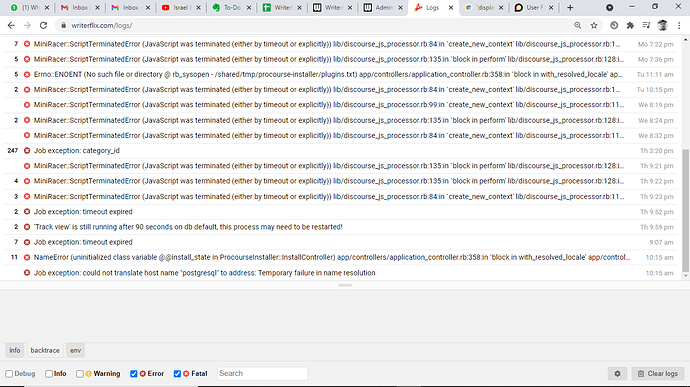Uncheck the Error log filter checkbox
The height and width of the screenshot is (387, 690).
(x=134, y=374)
